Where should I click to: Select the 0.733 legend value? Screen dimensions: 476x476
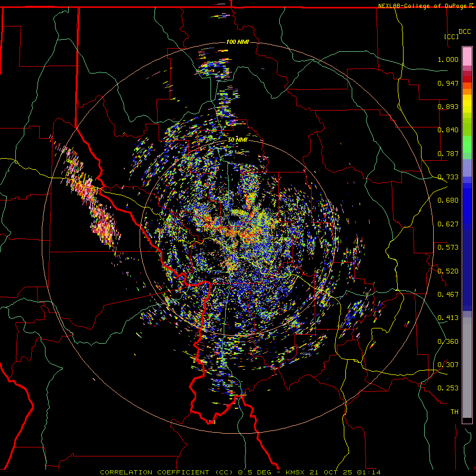click(448, 177)
